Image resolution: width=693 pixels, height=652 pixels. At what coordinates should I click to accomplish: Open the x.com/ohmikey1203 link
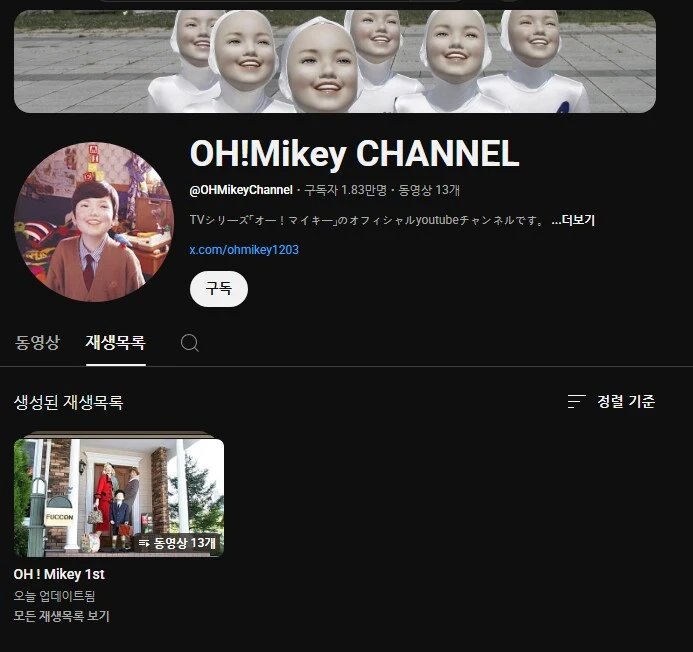[x=244, y=250]
